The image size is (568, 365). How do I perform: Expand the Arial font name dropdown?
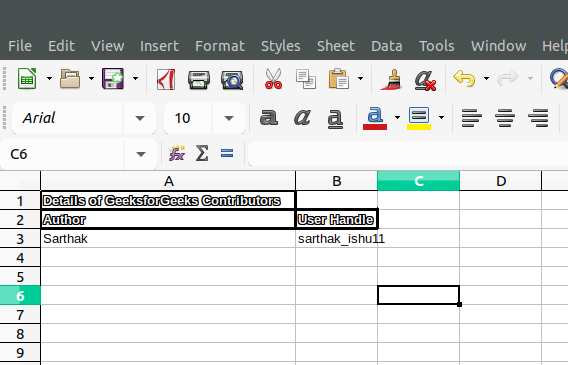pos(140,118)
